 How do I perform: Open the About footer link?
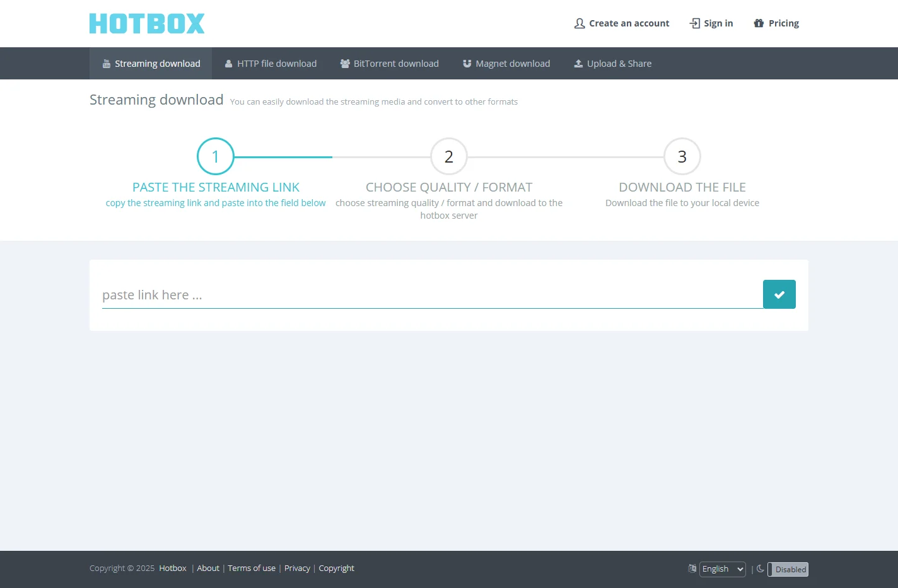click(x=208, y=568)
